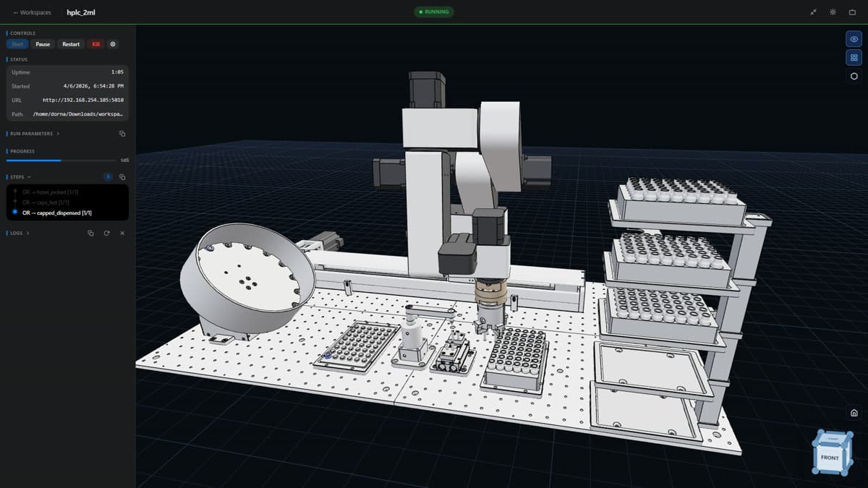868x488 pixels.
Task: Open the grid layout panel on the right sidebar
Action: click(x=854, y=57)
